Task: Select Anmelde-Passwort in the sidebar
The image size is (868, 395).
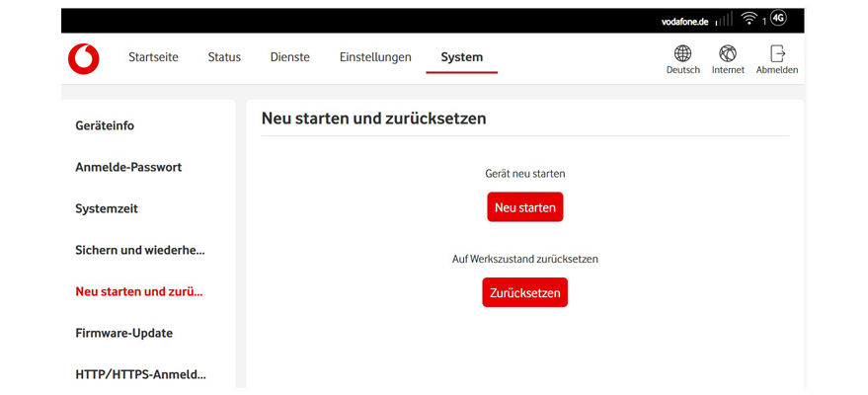Action: [x=128, y=168]
